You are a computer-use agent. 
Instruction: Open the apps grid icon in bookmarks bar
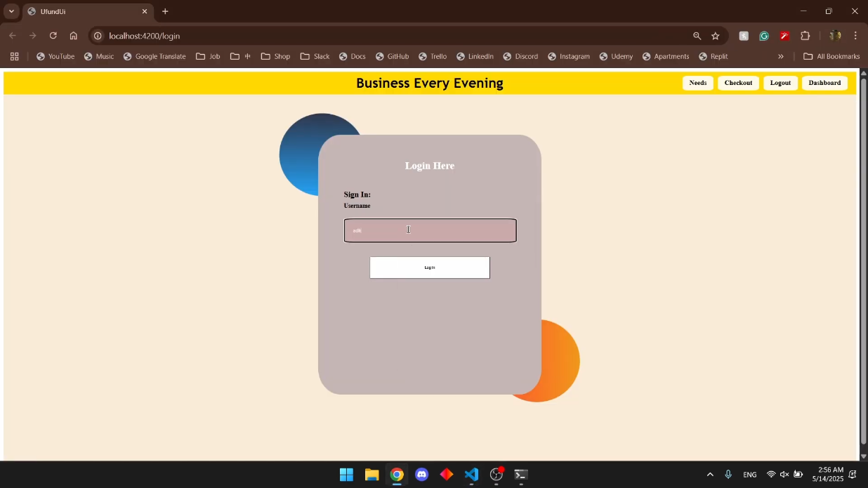coord(14,56)
